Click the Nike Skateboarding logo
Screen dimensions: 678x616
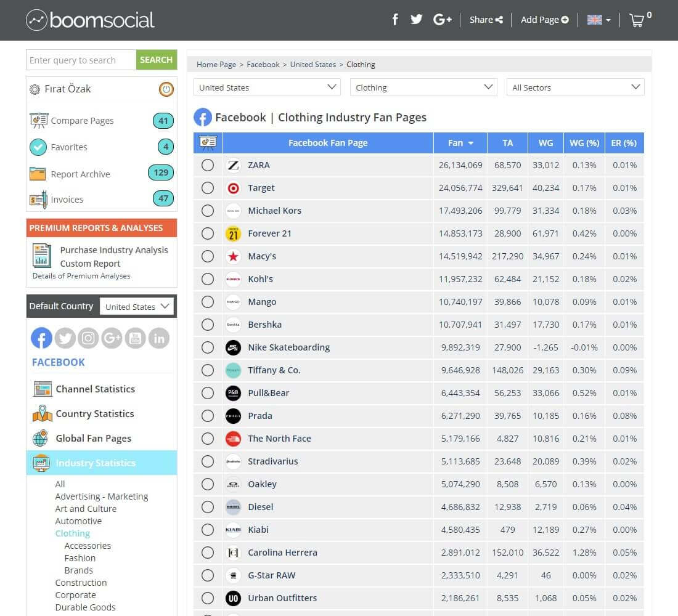pyautogui.click(x=233, y=347)
